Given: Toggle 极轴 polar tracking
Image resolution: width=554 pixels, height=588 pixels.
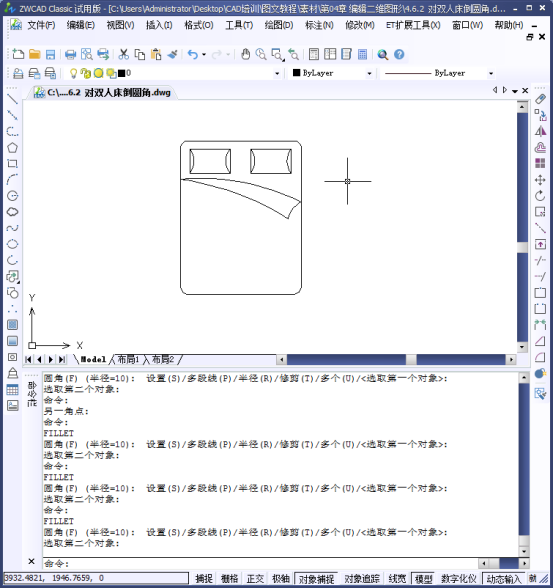Looking at the screenshot, I should (281, 579).
